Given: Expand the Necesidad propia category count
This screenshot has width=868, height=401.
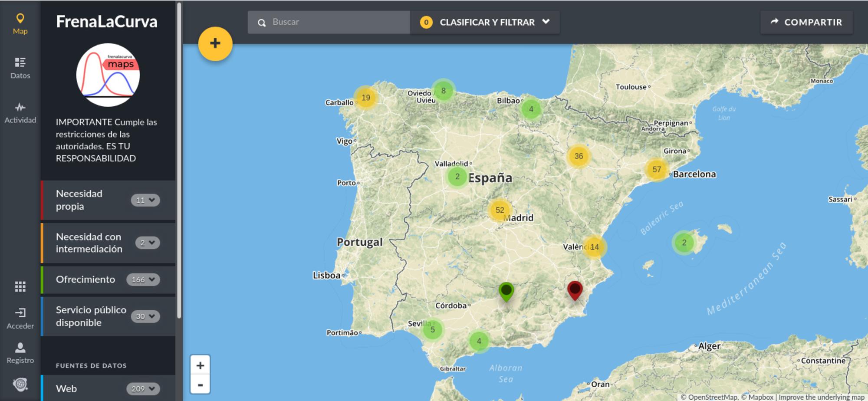Looking at the screenshot, I should pyautogui.click(x=145, y=200).
